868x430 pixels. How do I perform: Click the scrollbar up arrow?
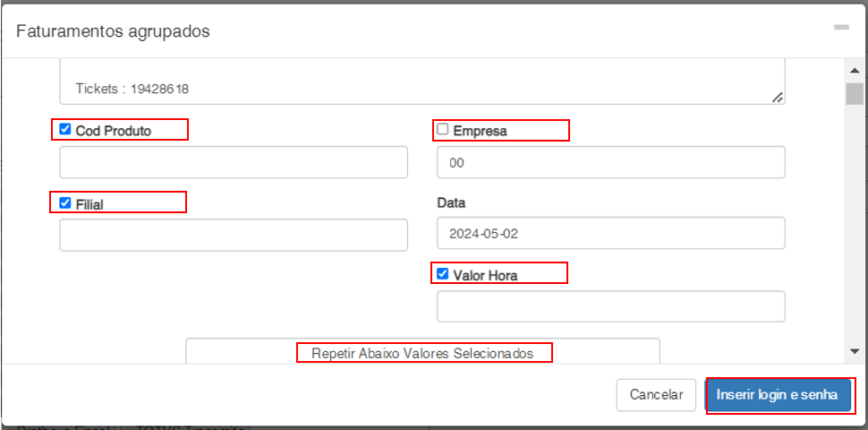(x=855, y=70)
